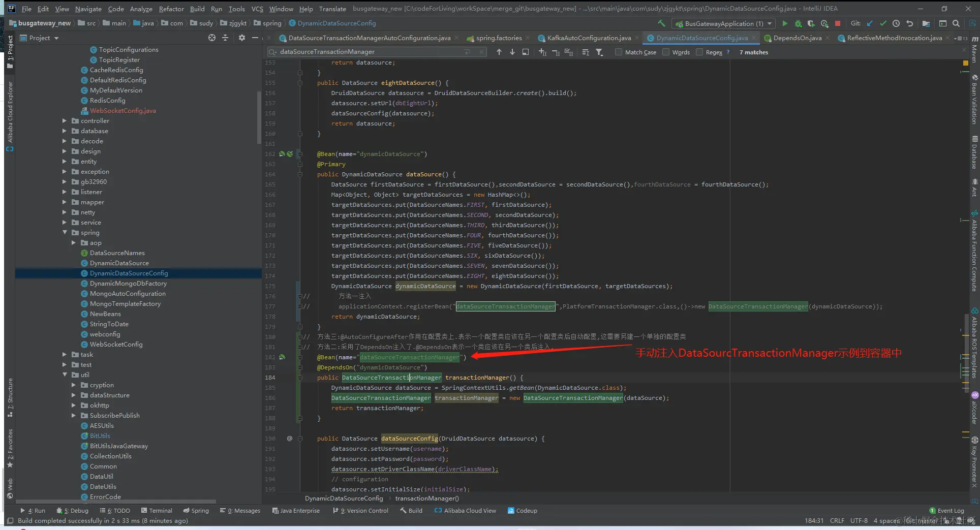980x530 pixels.
Task: Run BusGatewayApplication with the green play icon
Action: click(785, 23)
